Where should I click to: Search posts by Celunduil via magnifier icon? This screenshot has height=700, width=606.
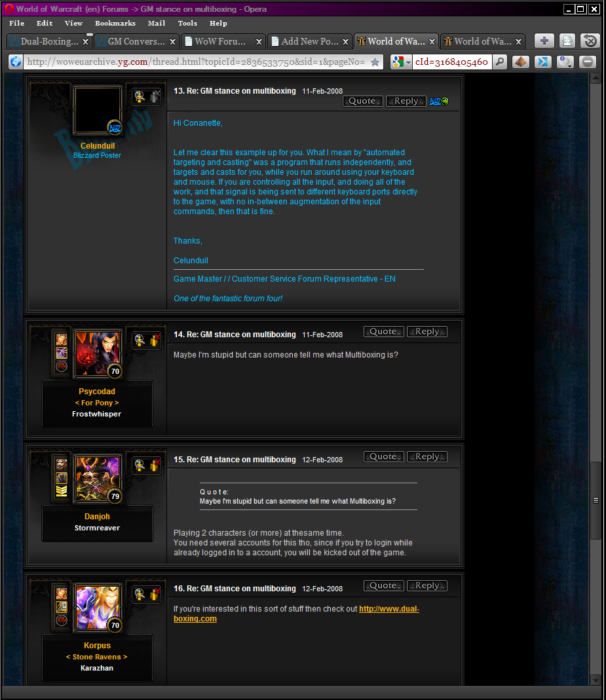tap(140, 96)
